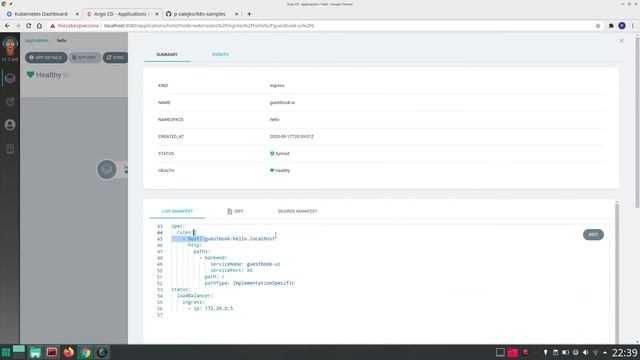The height and width of the screenshot is (360, 640).
Task: Open Chrome from the taskbar
Action: point(85,352)
